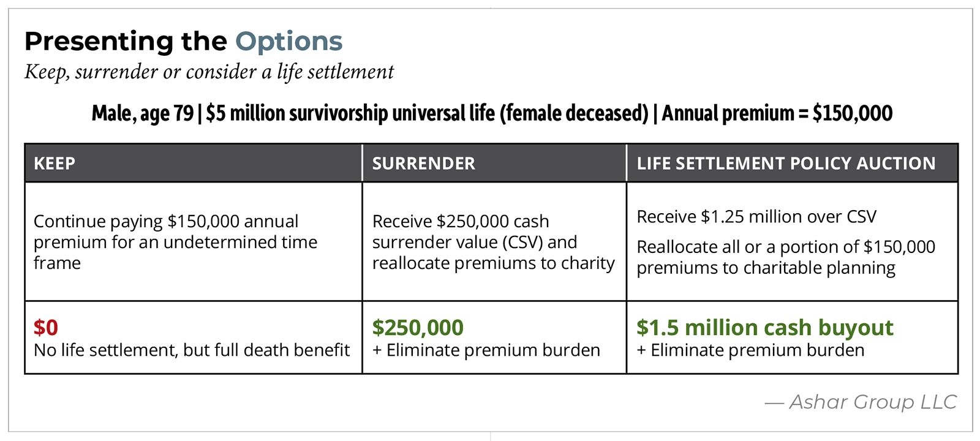Select the KEEP column header

click(x=55, y=164)
